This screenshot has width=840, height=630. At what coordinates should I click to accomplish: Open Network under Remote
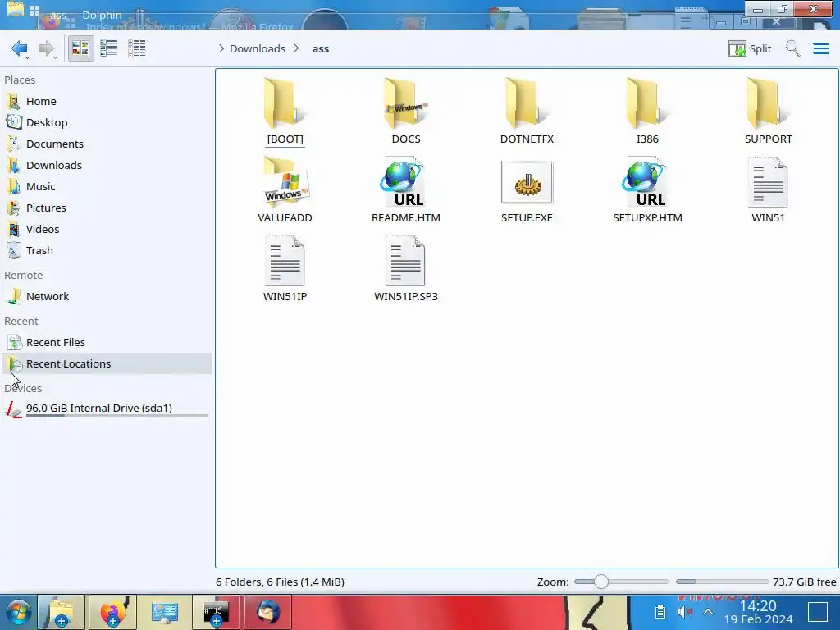[x=107, y=296]
